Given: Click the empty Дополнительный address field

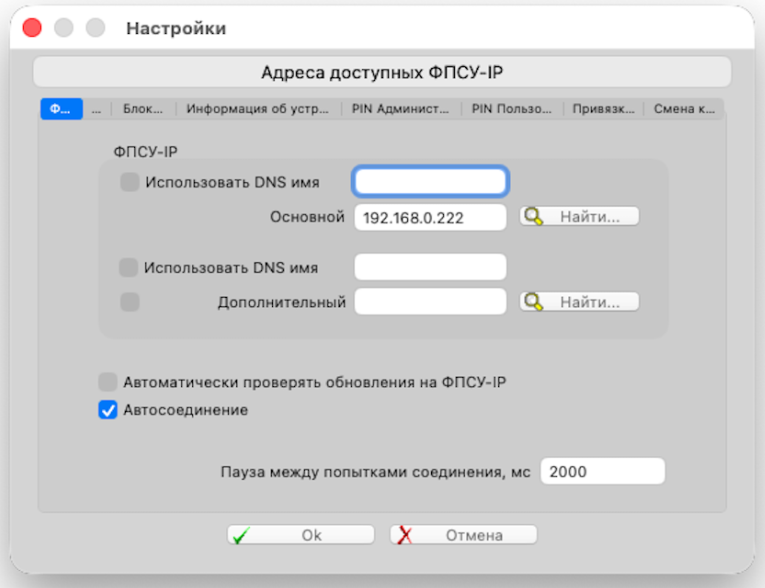Looking at the screenshot, I should point(430,302).
